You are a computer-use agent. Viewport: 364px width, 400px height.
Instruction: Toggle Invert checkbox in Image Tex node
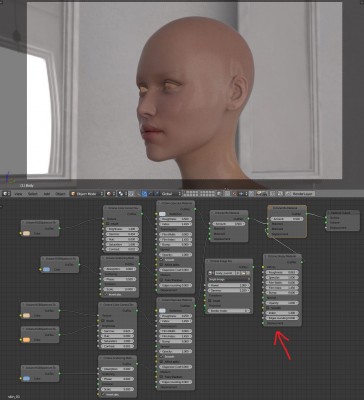pos(210,300)
